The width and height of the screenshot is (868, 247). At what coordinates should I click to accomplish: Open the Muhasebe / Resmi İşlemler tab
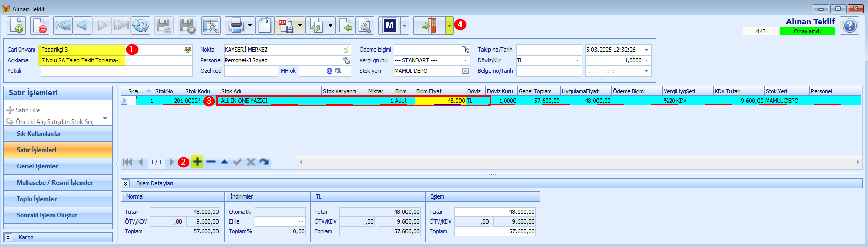click(x=58, y=183)
